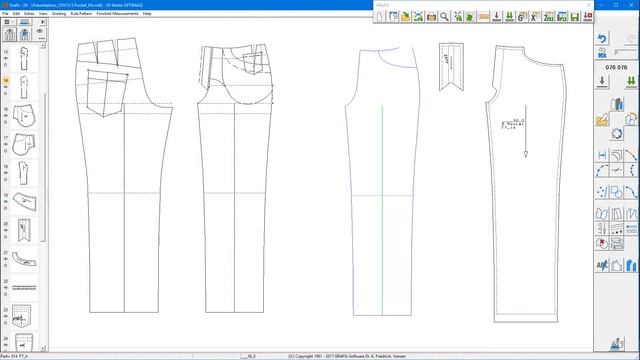Click the blue pieces icon at bottom of right panel

(631, 265)
